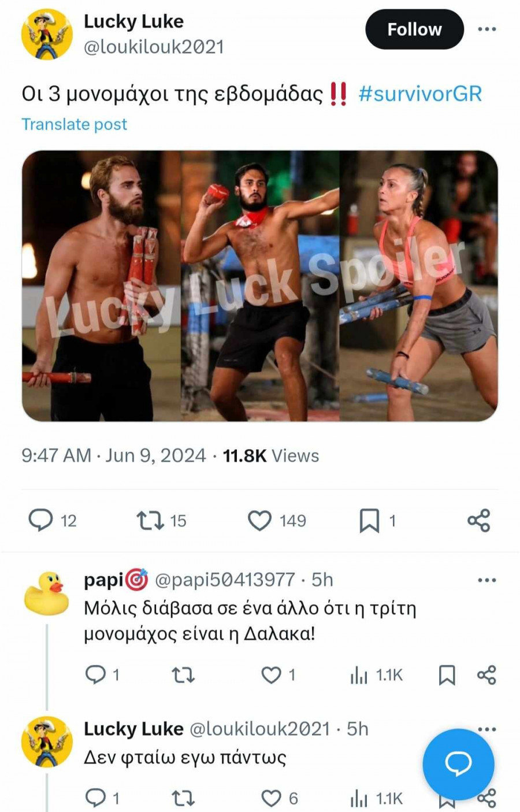Repost papi's reply

pyautogui.click(x=183, y=674)
